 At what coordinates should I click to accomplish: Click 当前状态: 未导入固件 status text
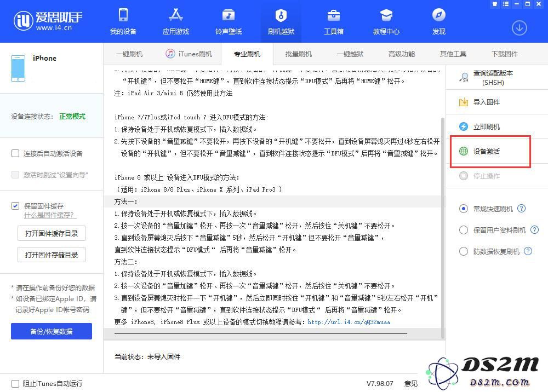[147, 357]
